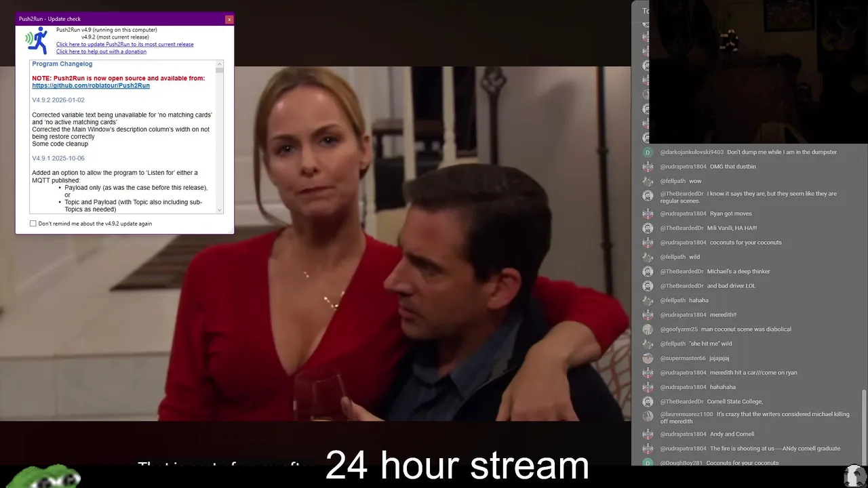Select the "Program Changelog" heading
This screenshot has width=868, height=488.
click(62, 64)
